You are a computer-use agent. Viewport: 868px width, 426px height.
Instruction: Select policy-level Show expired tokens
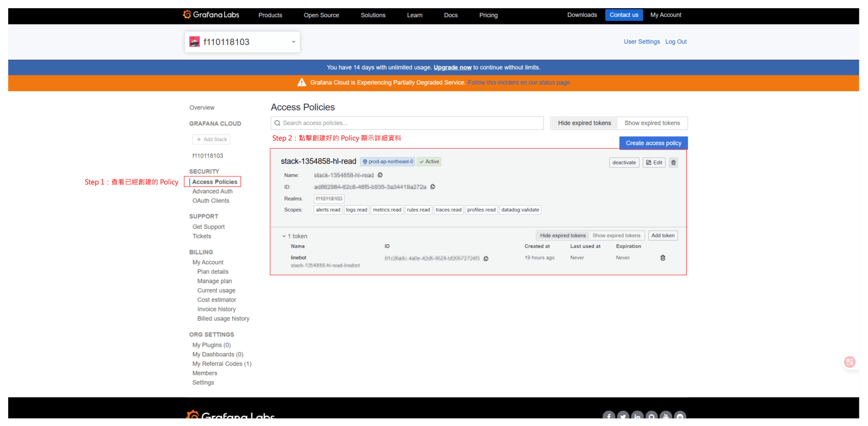point(616,236)
